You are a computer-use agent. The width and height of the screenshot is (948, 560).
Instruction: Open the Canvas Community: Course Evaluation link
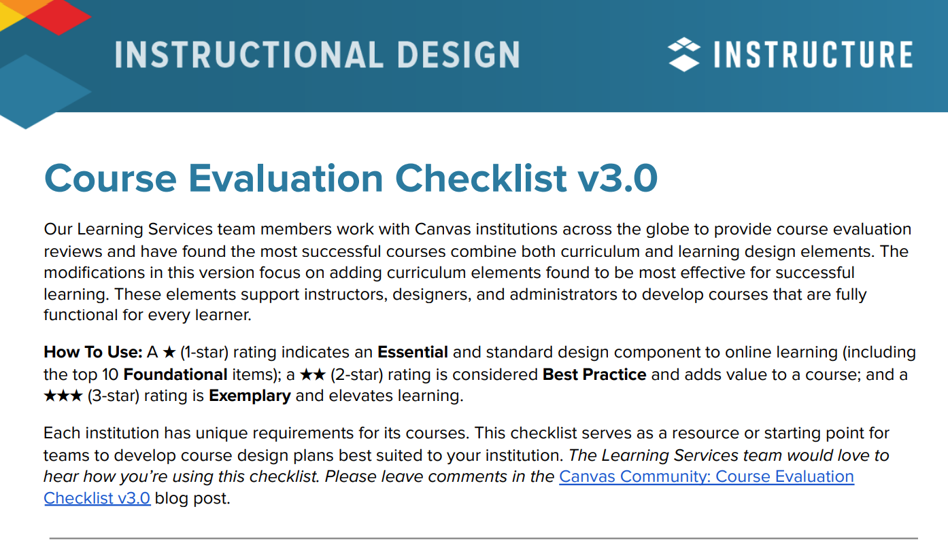pos(707,476)
